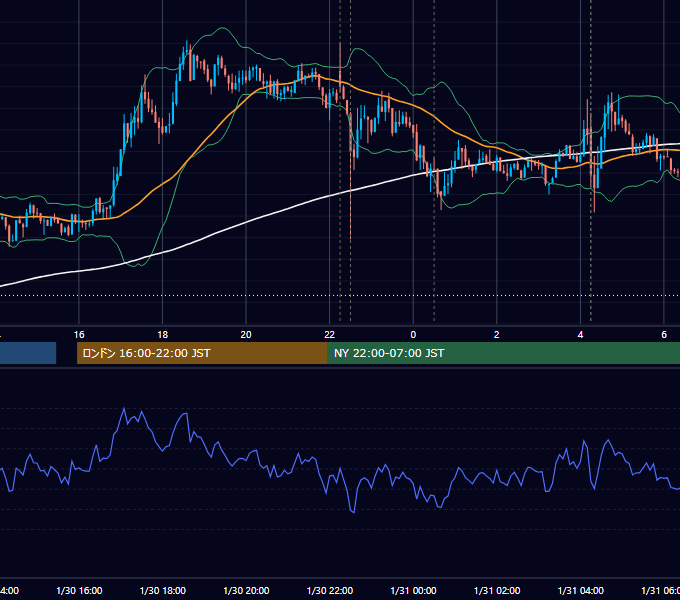This screenshot has height=600, width=680.
Task: Click the hour label 18 on upper time axis
Action: point(163,335)
